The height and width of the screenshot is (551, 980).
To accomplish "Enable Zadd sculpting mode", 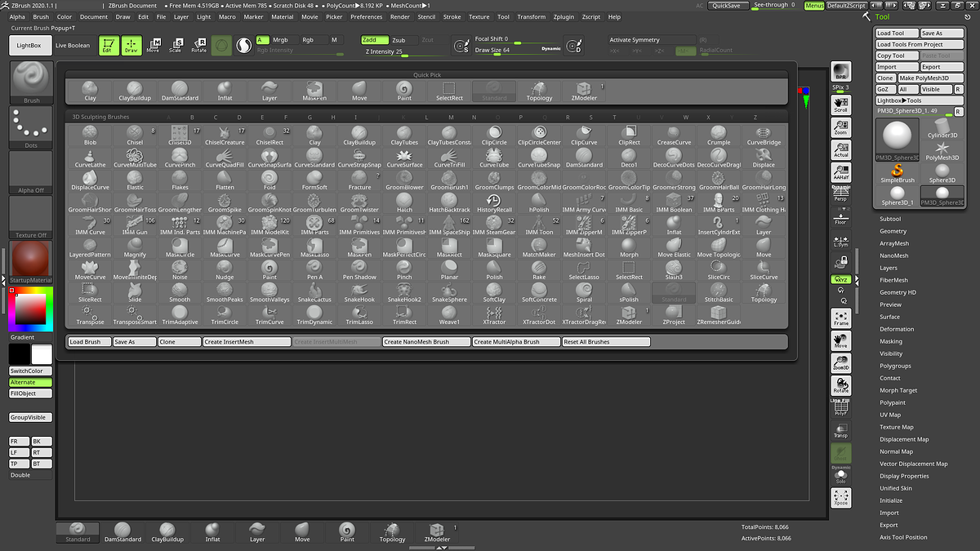I will [374, 40].
